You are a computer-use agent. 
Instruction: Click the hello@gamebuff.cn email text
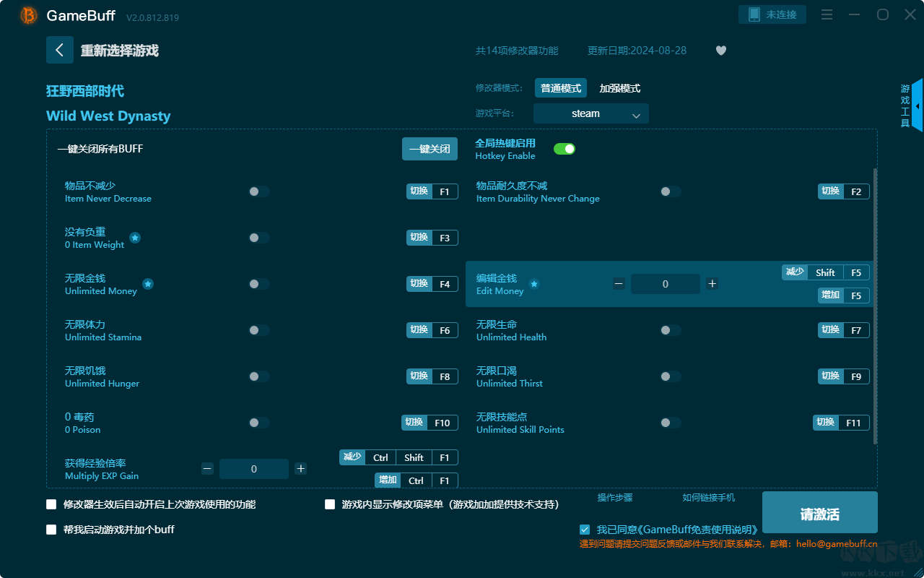[837, 544]
